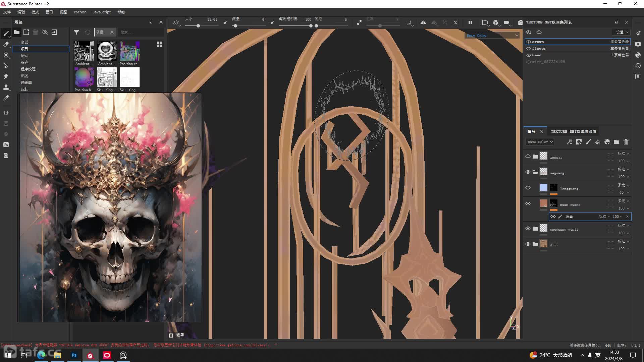Viewport: 644px width, 362px height.
Task: Select the Clone stamp tool
Action: coord(6,87)
